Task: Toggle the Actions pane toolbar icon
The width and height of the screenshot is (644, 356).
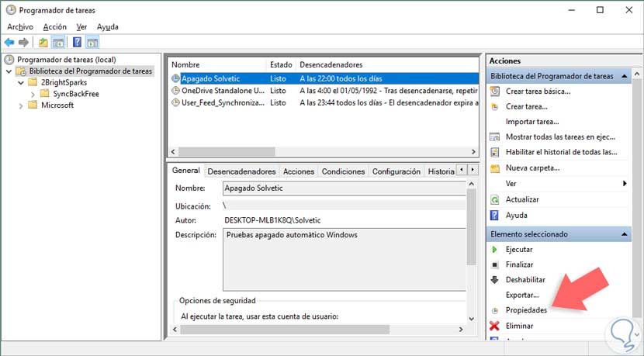Action: tap(93, 43)
